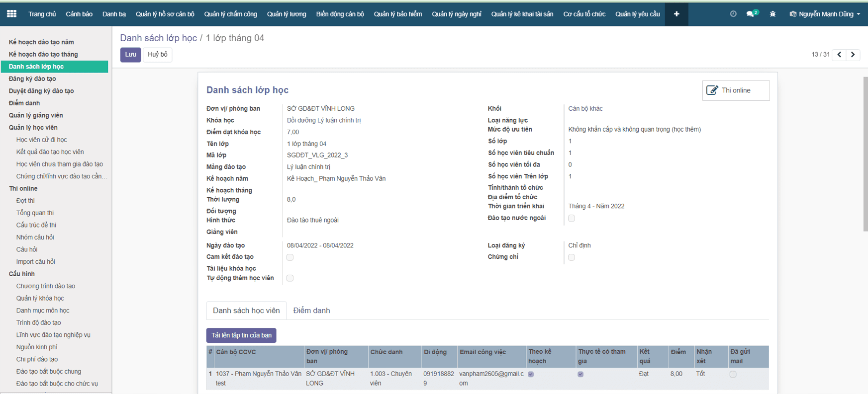Screen dimensions: 868x394
Task: Click the Thi online edit icon
Action: pos(712,90)
